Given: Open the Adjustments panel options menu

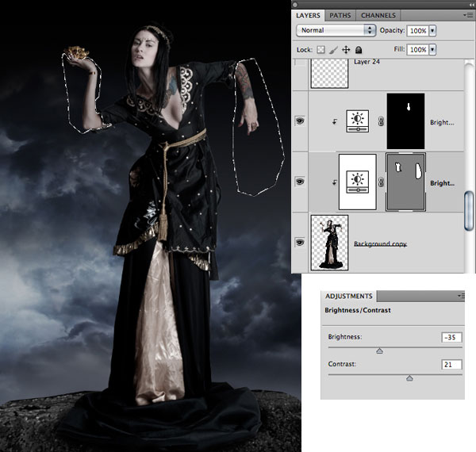Looking at the screenshot, I should click(461, 296).
